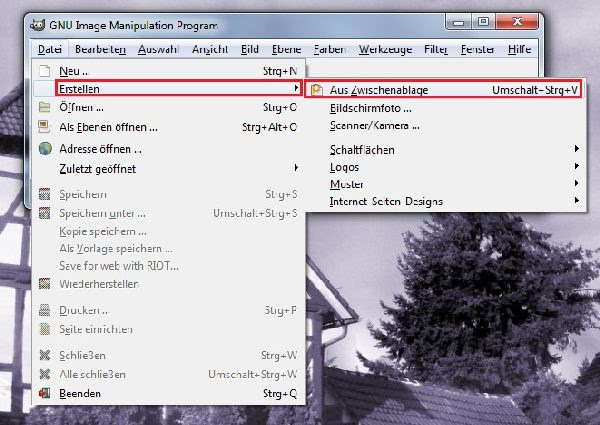Expand the Logos submenu

[x=445, y=167]
